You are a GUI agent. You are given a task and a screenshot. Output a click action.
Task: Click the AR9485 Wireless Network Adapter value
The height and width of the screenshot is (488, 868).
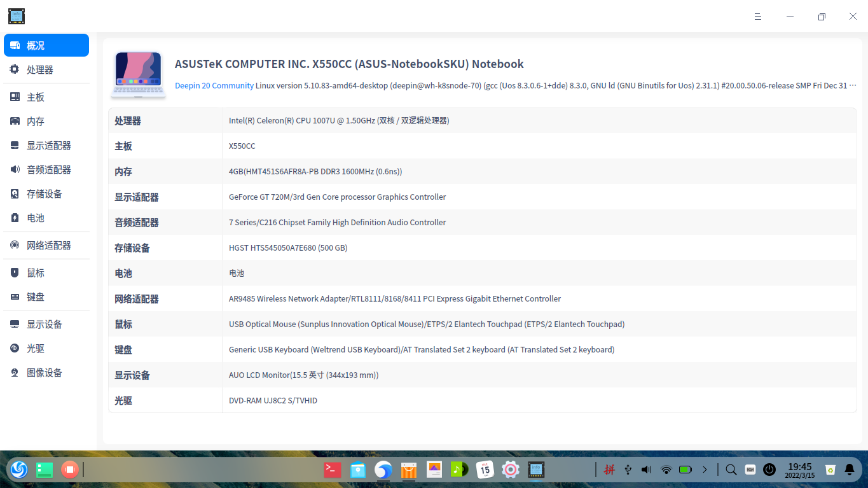(395, 298)
